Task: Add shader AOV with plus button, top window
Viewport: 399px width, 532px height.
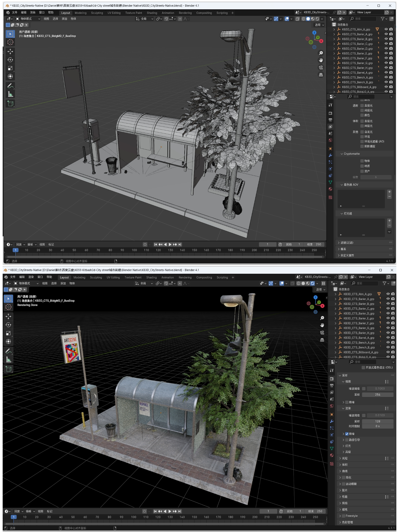Action: (389, 192)
